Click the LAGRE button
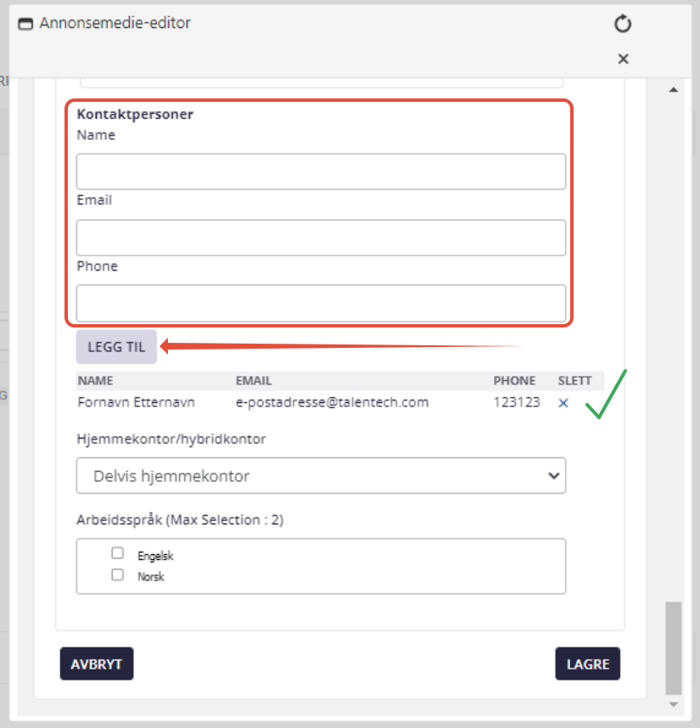Image resolution: width=700 pixels, height=728 pixels. 588,664
